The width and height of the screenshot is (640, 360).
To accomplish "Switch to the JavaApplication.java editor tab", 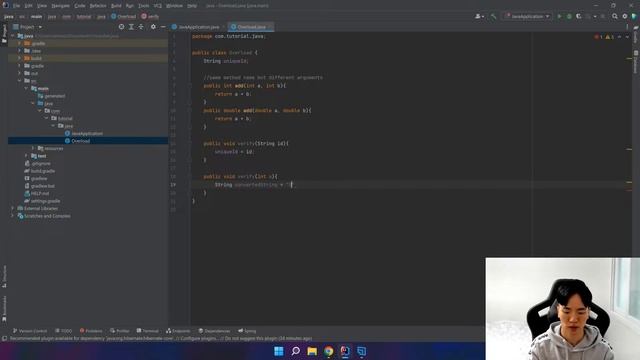I will pyautogui.click(x=199, y=27).
